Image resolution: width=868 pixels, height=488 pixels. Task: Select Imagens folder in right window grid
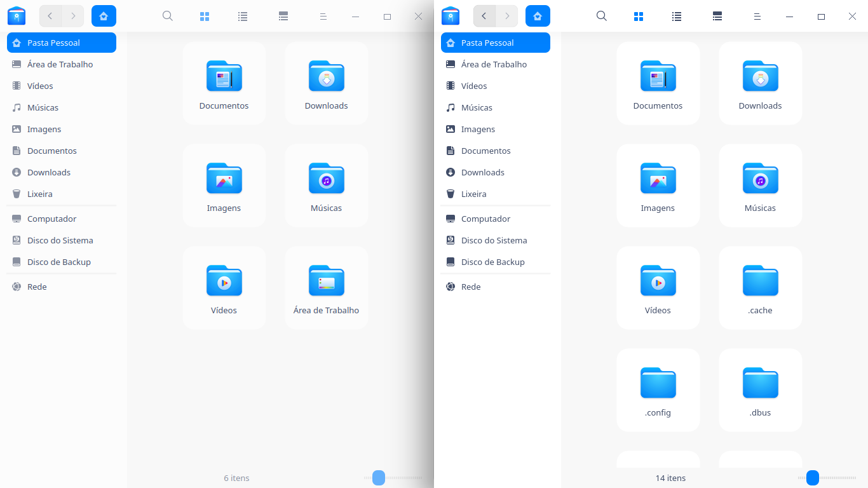click(658, 186)
